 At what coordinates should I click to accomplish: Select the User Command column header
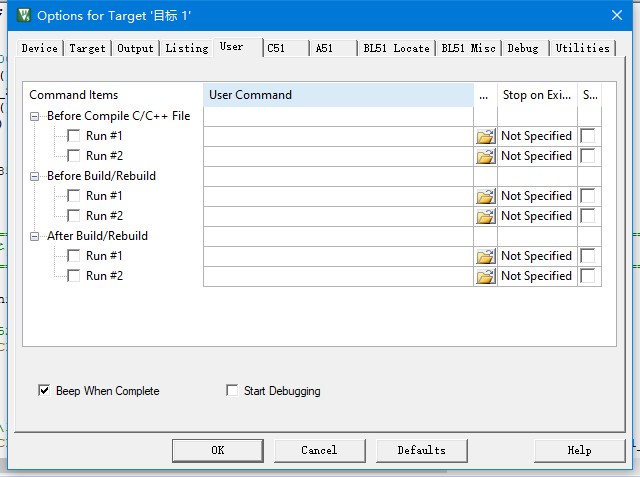pos(338,95)
